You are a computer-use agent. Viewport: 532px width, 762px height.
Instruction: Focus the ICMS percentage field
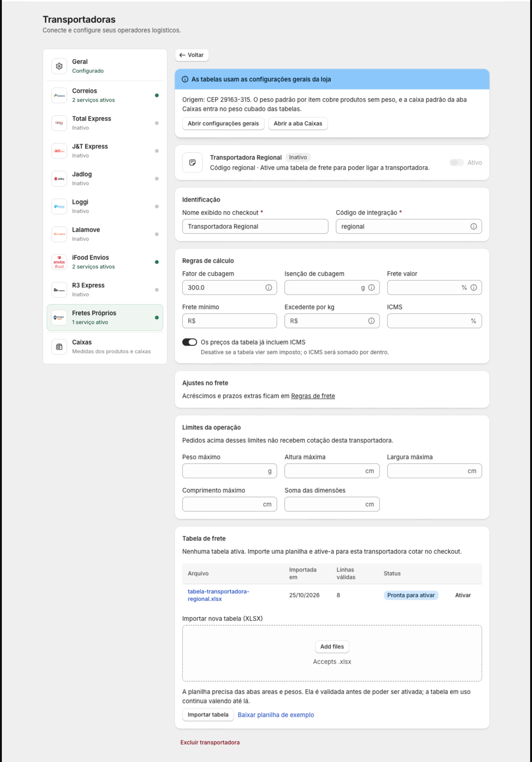(434, 321)
